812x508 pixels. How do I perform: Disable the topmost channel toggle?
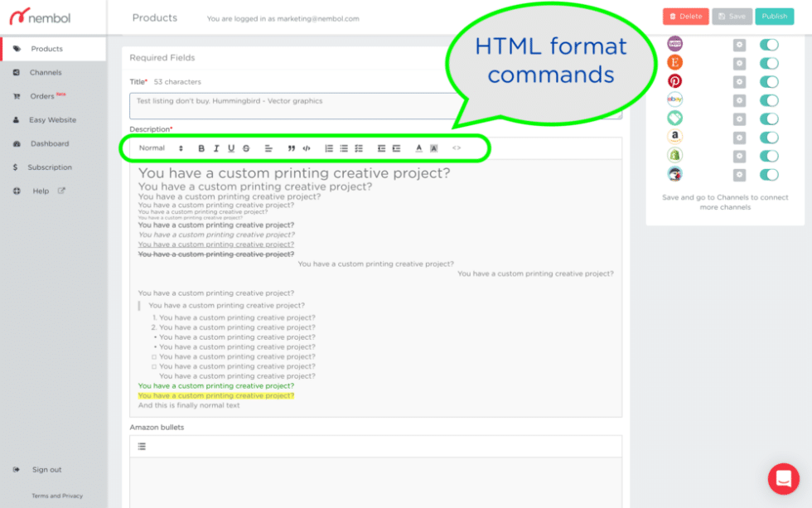(x=770, y=43)
